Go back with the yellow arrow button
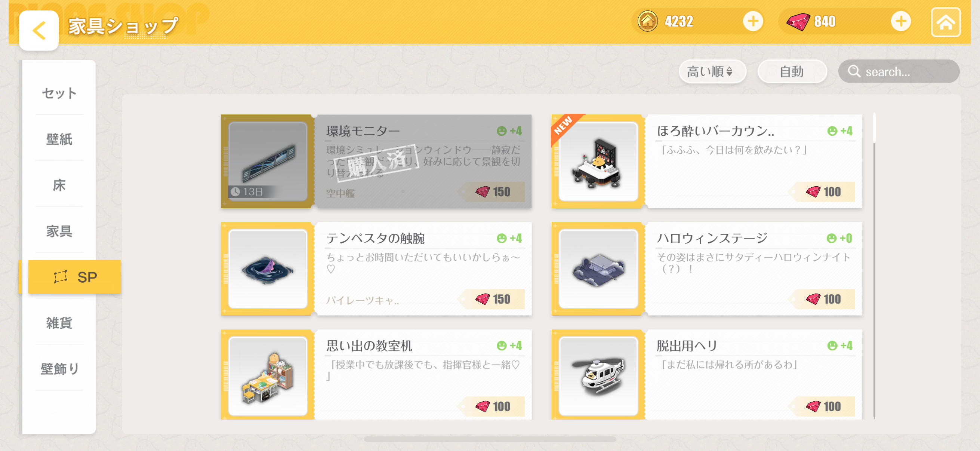Viewport: 980px width, 451px height. coord(39,30)
